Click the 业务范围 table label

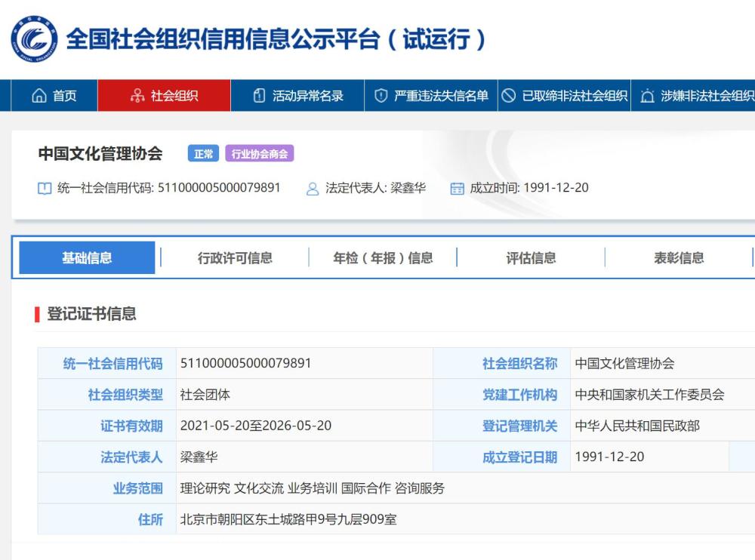coord(138,488)
